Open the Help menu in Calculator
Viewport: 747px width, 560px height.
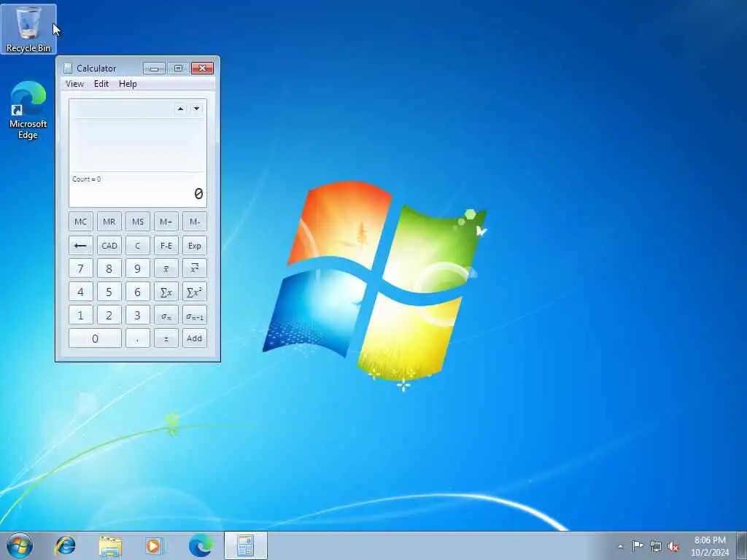128,84
